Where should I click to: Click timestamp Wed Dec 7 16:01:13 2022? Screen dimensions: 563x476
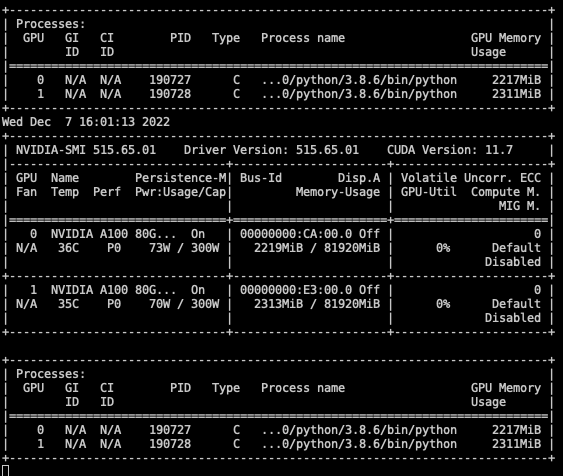pyautogui.click(x=86, y=122)
